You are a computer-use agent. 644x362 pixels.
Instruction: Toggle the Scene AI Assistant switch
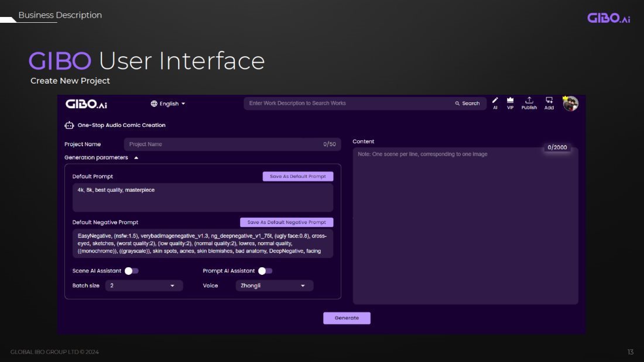(x=132, y=271)
